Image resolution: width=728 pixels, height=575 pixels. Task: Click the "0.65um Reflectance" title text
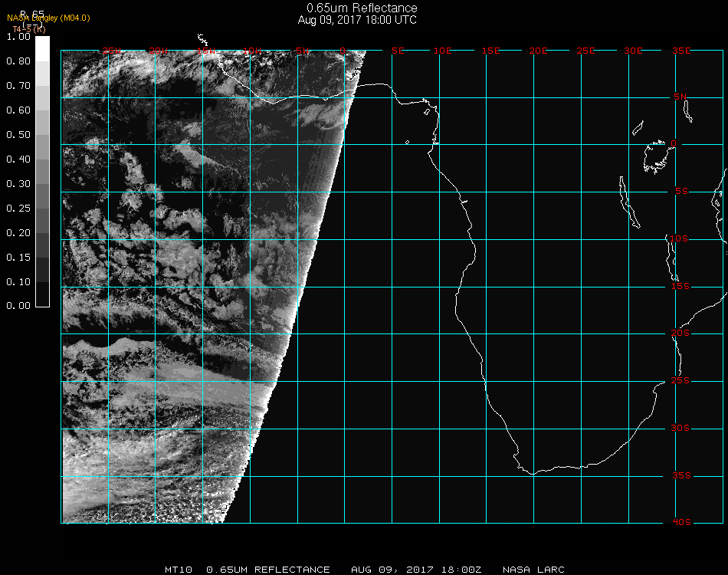point(362,8)
